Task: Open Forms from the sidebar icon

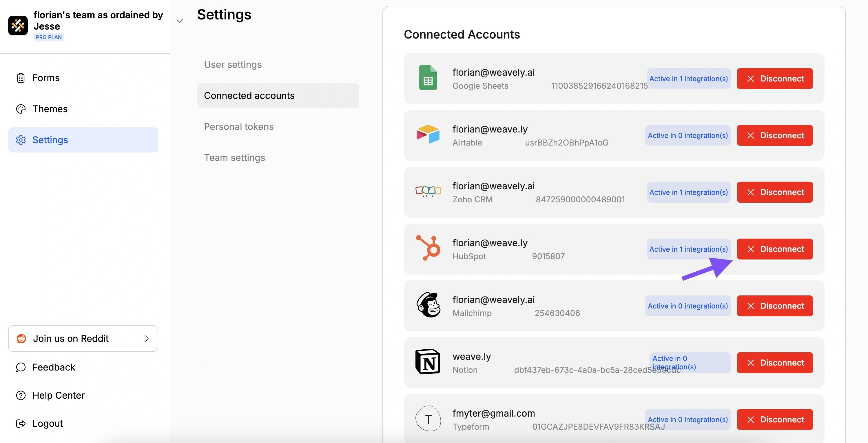Action: point(21,77)
